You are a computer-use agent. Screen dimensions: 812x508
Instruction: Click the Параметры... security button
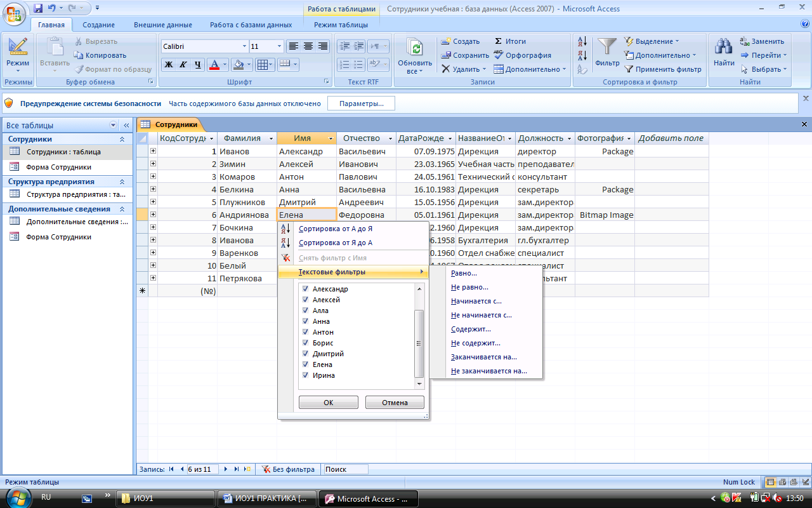point(361,104)
